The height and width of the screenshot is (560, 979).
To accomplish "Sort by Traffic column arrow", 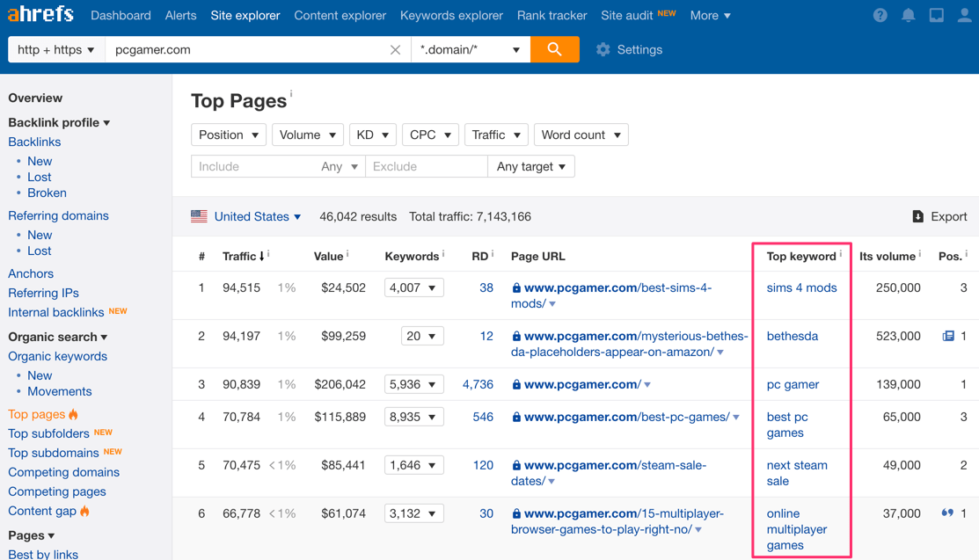I will [261, 256].
